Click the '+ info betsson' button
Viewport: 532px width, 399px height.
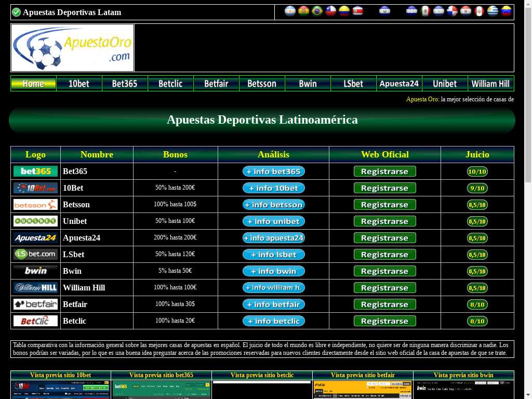pos(273,205)
